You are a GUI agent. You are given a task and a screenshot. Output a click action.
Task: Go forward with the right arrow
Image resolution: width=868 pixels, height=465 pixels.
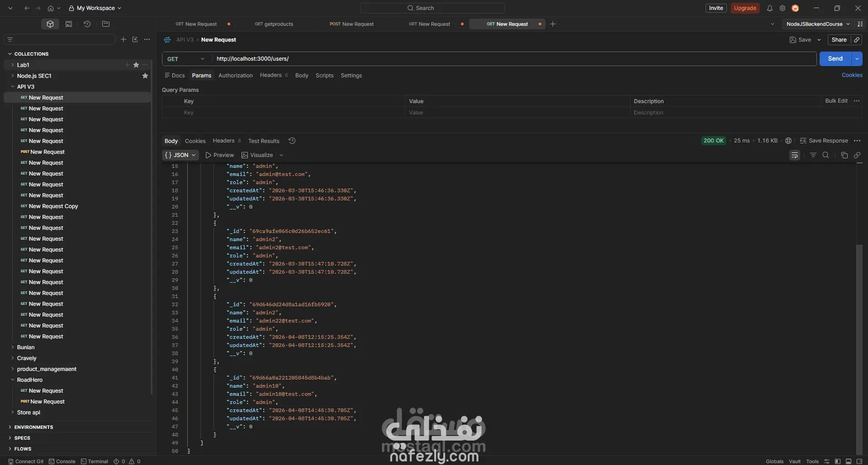pos(38,8)
